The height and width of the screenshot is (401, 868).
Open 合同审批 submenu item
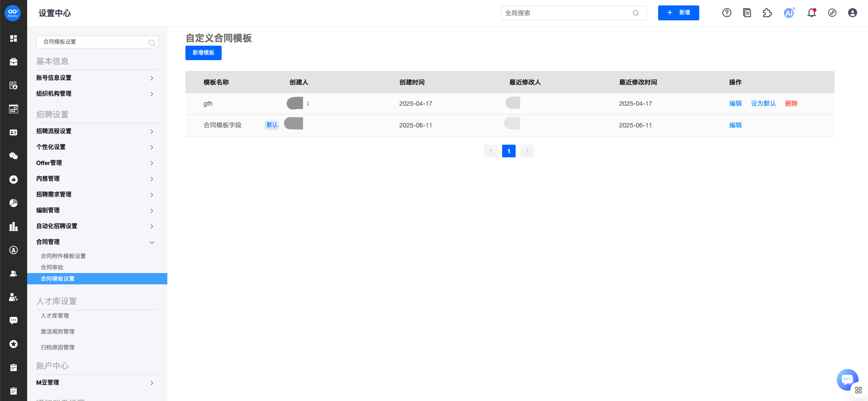[52, 267]
